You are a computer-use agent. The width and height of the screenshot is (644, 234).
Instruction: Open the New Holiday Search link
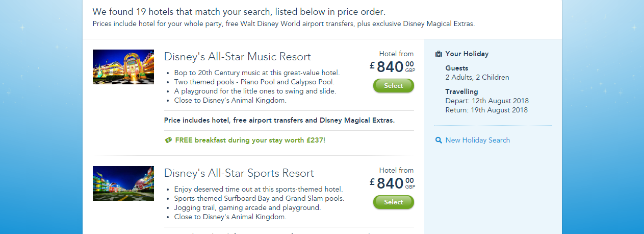[477, 140]
